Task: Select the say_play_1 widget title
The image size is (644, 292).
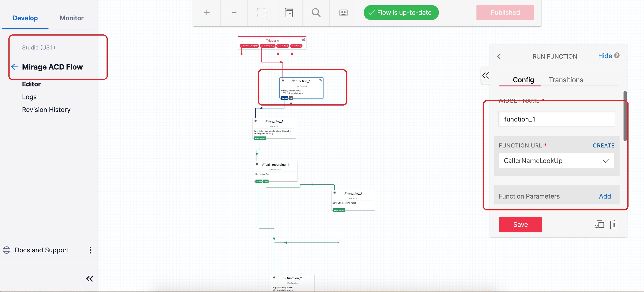Action: [275, 121]
